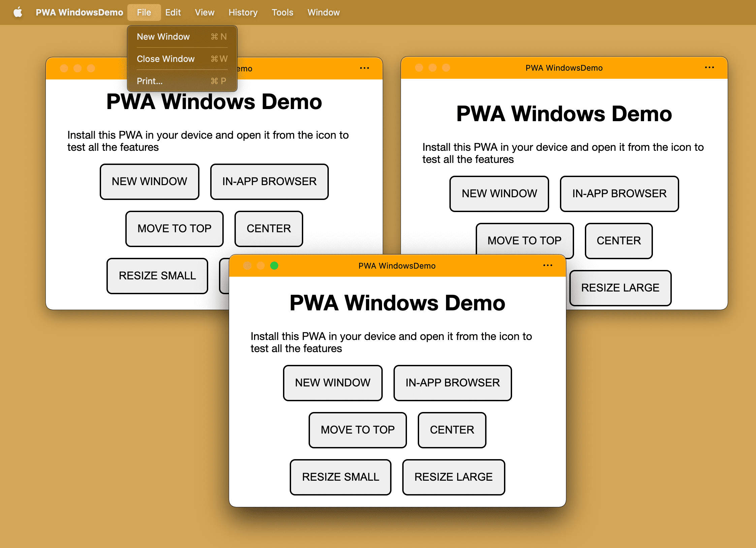
Task: Click the Apple menu icon in the top-left
Action: [x=17, y=11]
